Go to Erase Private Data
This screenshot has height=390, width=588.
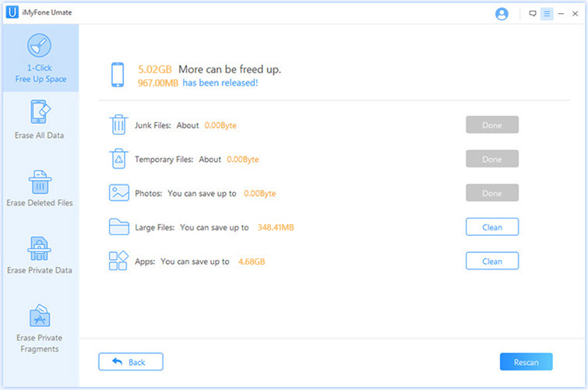click(x=40, y=256)
